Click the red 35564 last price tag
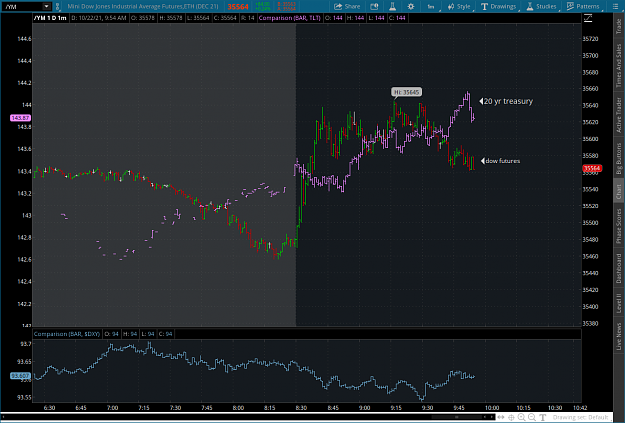Screen dimensions: 625x423 click(x=592, y=168)
